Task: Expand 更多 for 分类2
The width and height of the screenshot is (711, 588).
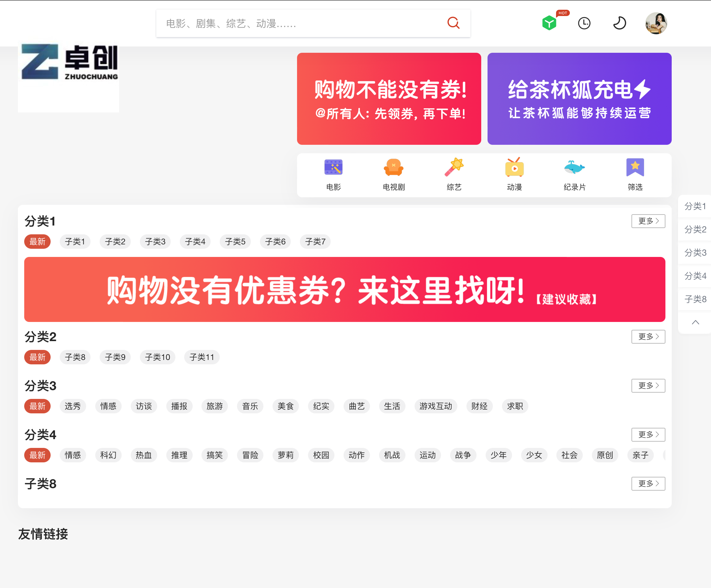Action: [648, 337]
